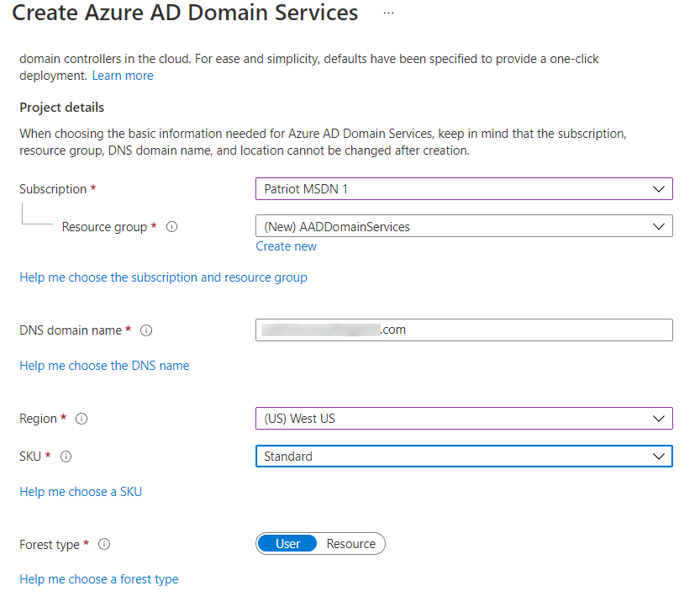Screen dimensions: 700x607
Task: Expand the Resource group dropdown
Action: coord(464,226)
